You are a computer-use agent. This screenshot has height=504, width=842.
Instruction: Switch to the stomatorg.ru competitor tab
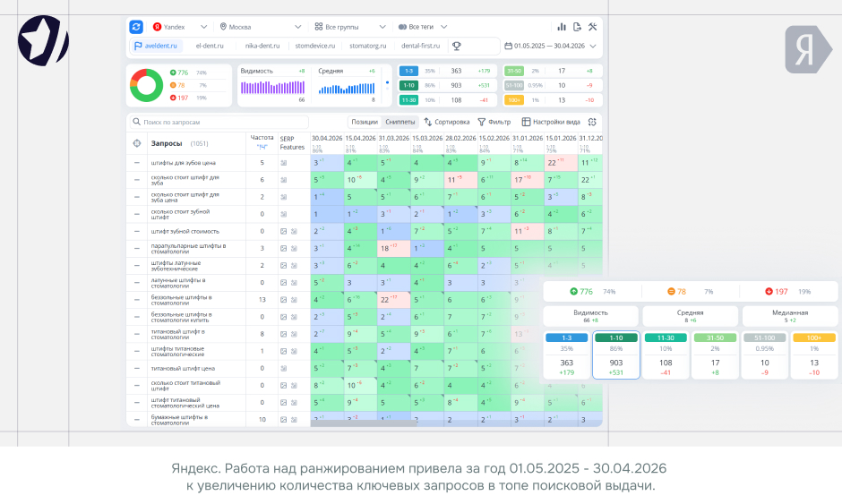point(368,47)
